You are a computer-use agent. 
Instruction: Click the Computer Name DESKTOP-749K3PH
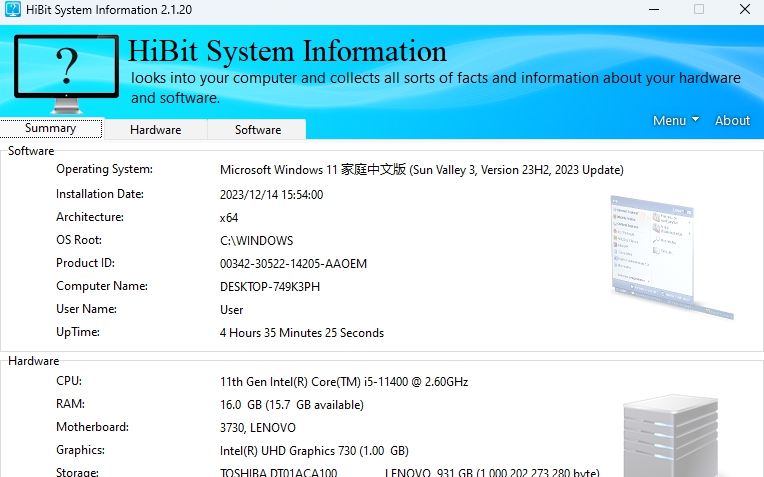pyautogui.click(x=270, y=287)
